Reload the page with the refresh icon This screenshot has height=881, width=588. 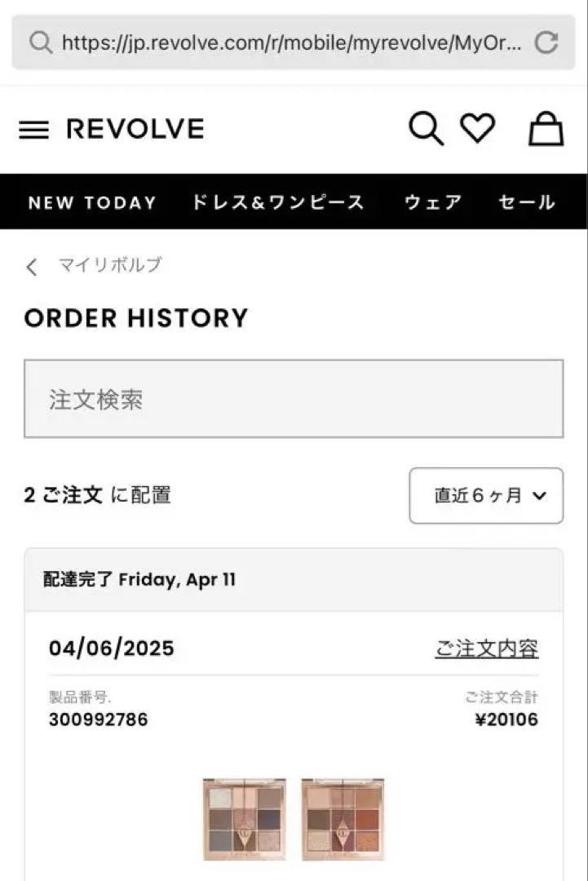point(546,42)
